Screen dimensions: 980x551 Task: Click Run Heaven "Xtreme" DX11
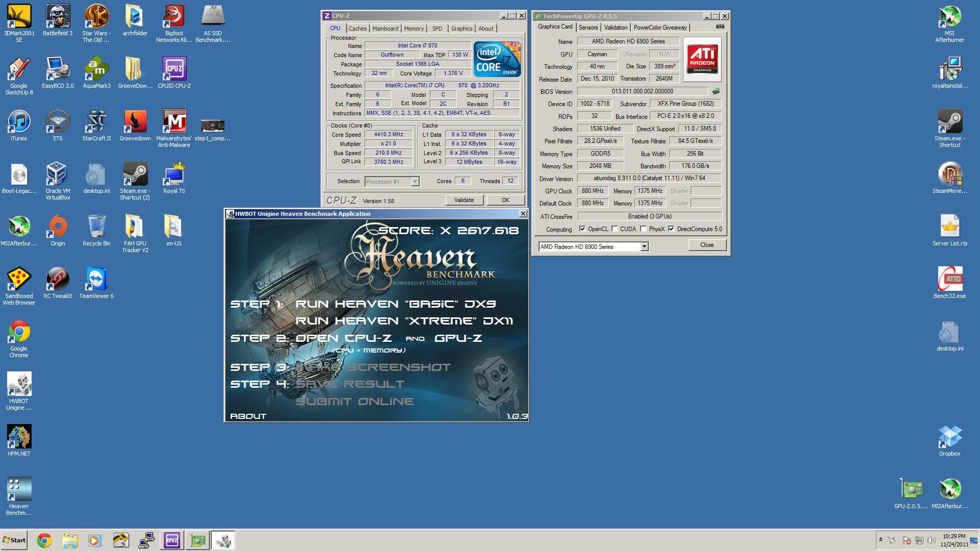tap(404, 321)
